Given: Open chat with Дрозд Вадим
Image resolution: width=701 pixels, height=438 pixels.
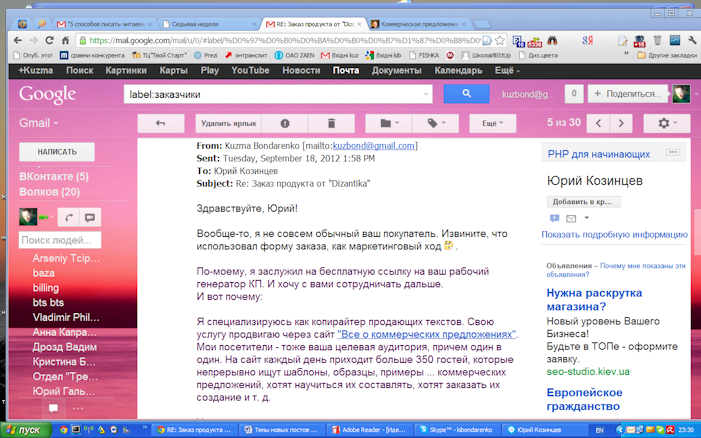Looking at the screenshot, I should tap(64, 347).
